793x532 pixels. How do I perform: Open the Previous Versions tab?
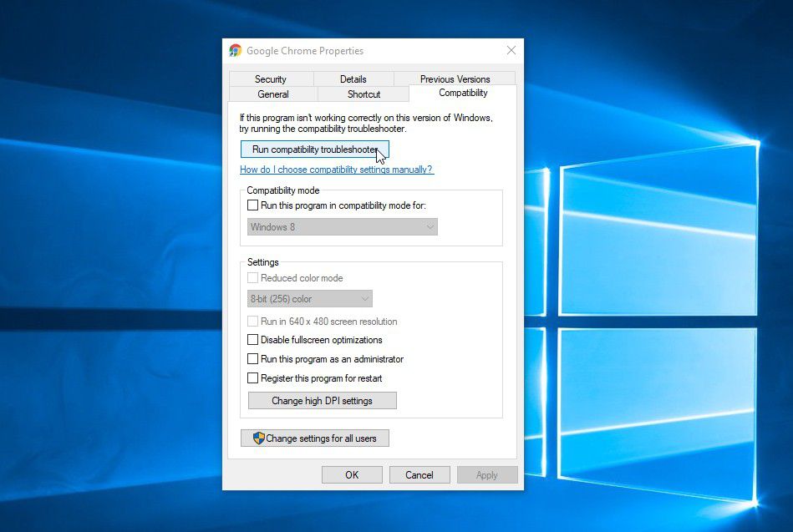(455, 79)
